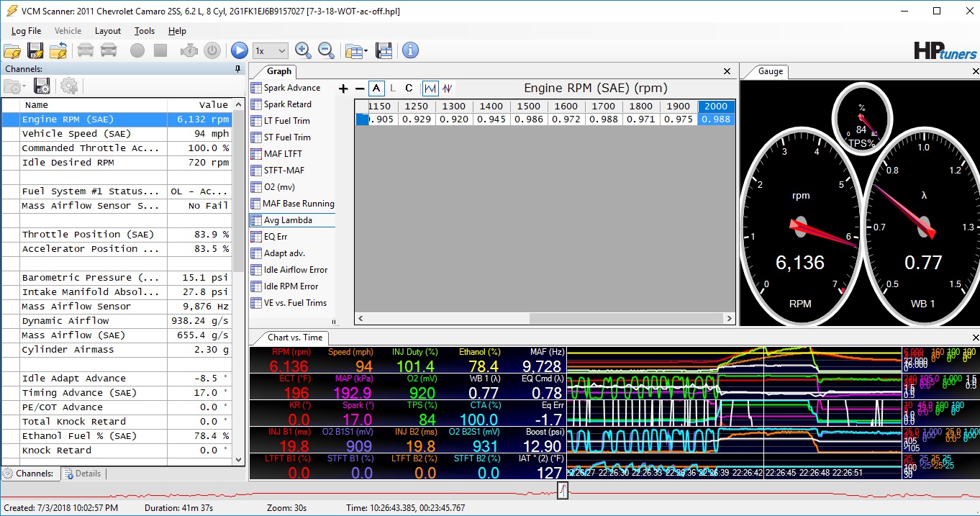Click the graph table horizontal scrollbar thumb
This screenshot has width=980, height=516.
tap(625, 318)
